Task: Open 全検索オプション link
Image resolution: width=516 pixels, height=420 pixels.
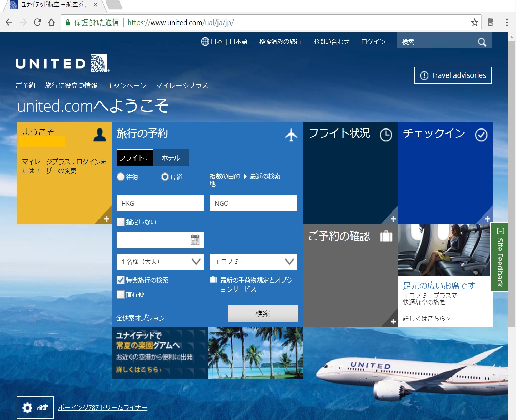Action: coord(141,318)
